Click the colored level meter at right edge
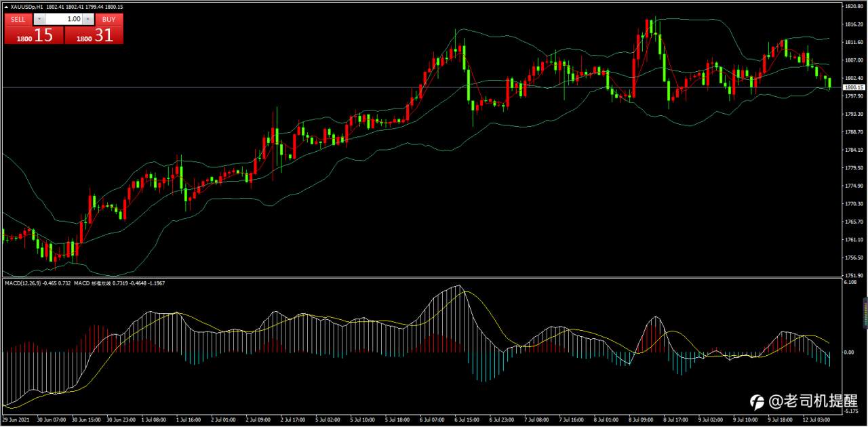868x427 pixels. click(865, 314)
